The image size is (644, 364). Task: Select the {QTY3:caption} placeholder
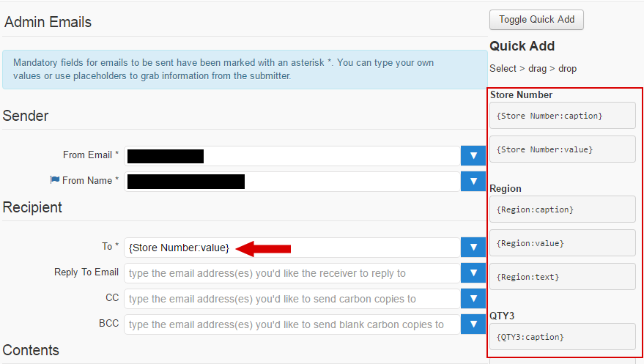click(x=562, y=336)
